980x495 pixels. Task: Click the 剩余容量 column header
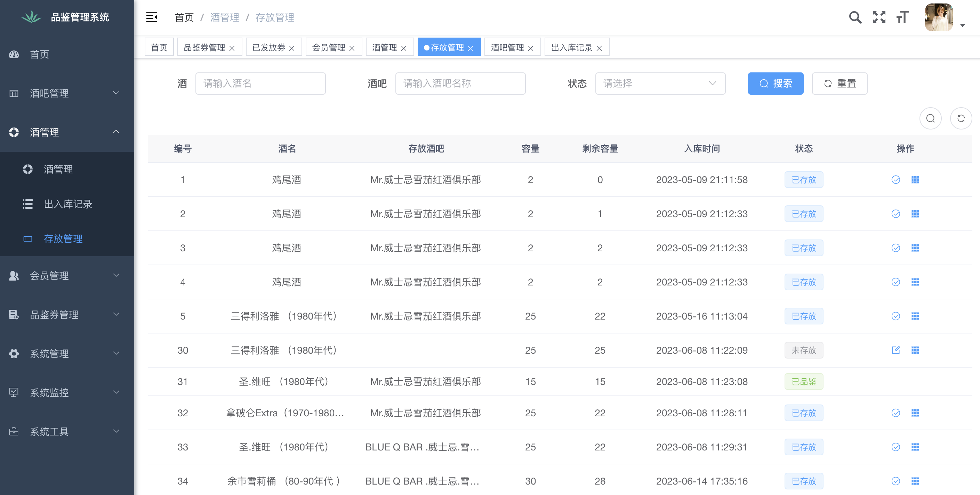[600, 149]
